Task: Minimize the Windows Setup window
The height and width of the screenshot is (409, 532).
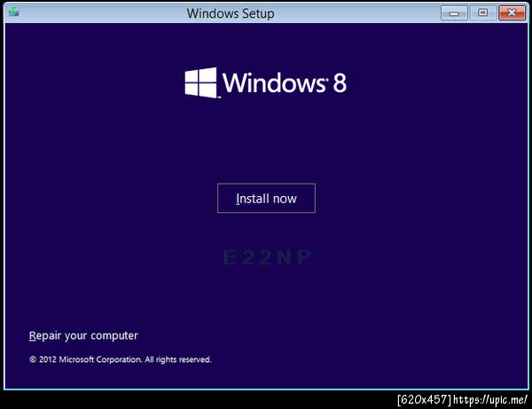Action: (454, 13)
